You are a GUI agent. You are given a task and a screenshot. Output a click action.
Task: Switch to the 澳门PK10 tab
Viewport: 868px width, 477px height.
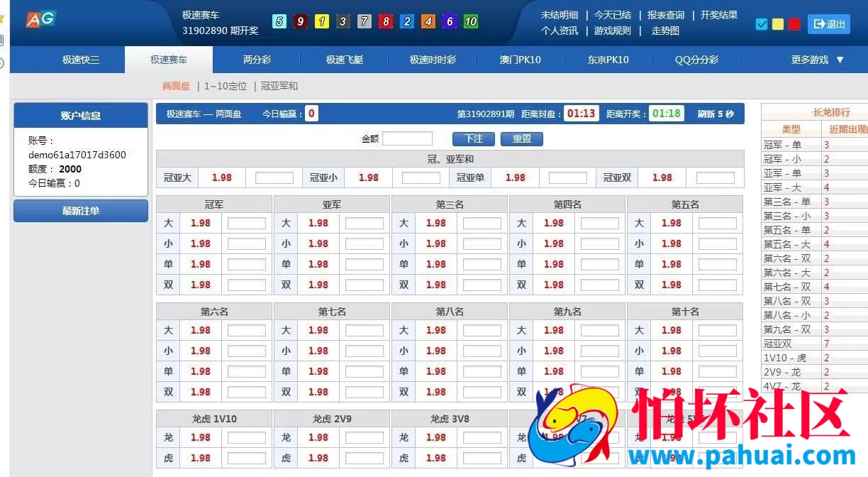[x=521, y=60]
